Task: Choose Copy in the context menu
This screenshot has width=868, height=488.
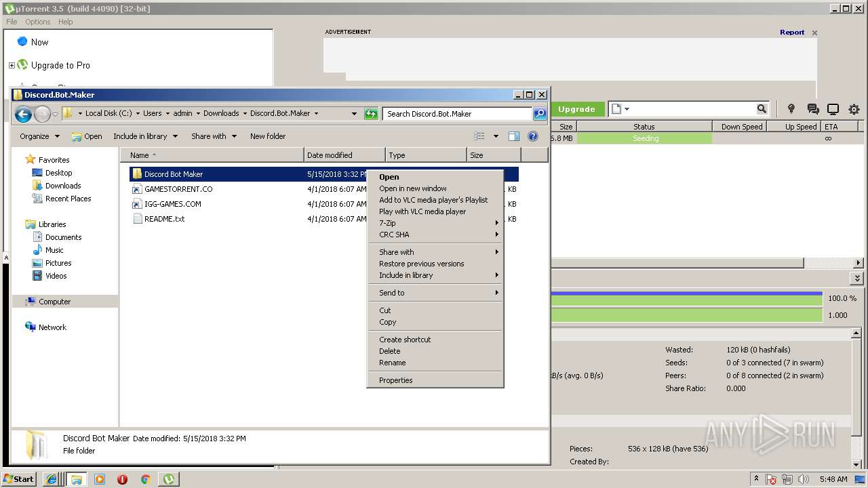Action: pyautogui.click(x=435, y=322)
